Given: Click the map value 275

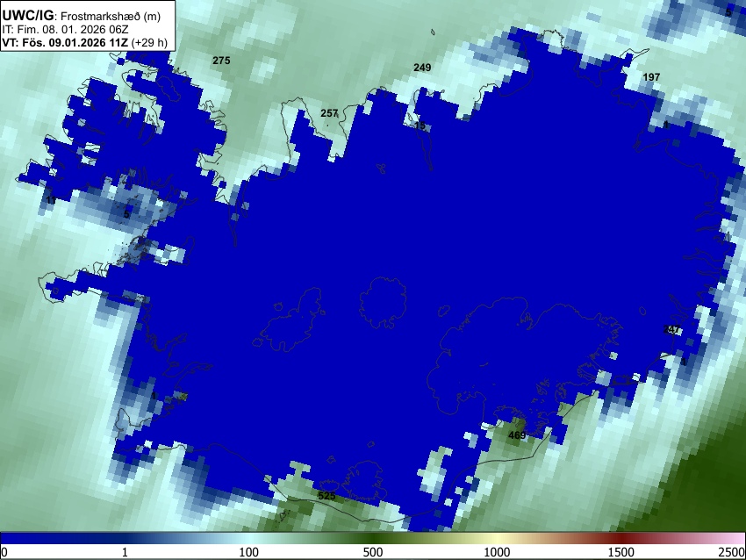Looking at the screenshot, I should pos(221,61).
